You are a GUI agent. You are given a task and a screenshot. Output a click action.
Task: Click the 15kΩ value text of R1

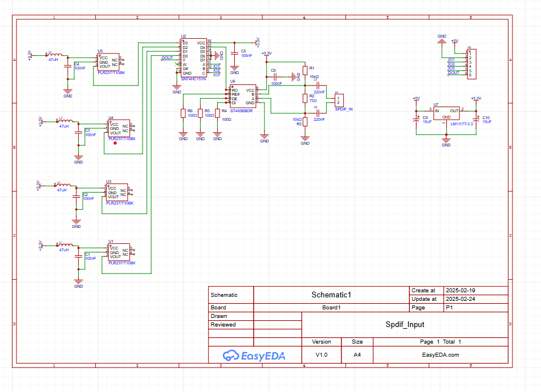click(314, 77)
